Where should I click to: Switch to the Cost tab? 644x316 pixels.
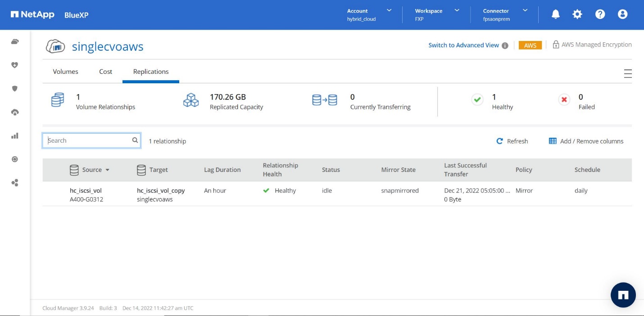(x=106, y=72)
